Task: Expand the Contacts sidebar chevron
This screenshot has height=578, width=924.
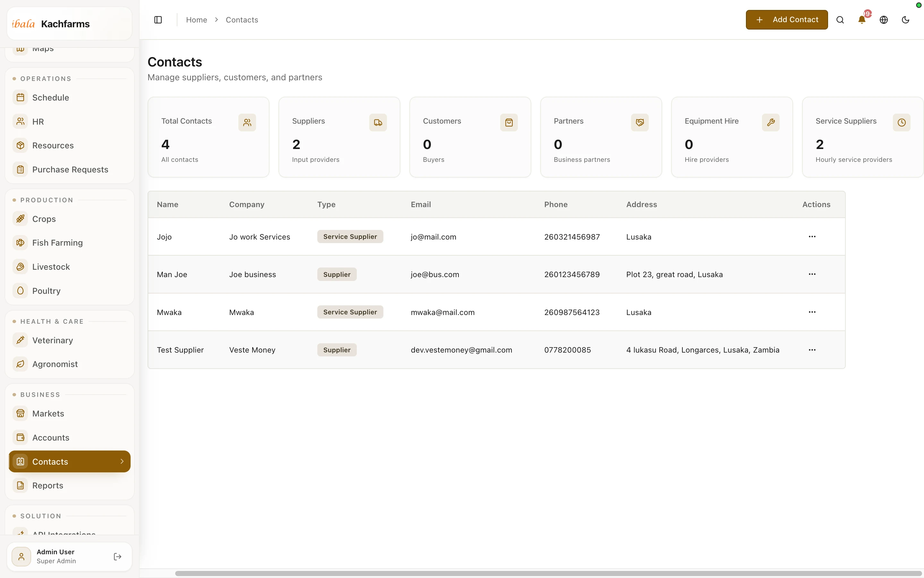Action: pyautogui.click(x=122, y=461)
